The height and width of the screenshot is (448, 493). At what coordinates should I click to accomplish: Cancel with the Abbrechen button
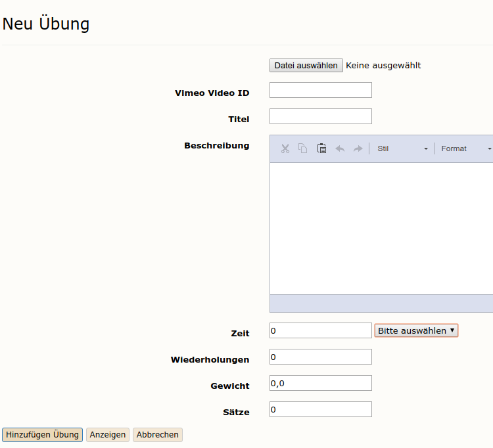[x=158, y=435]
